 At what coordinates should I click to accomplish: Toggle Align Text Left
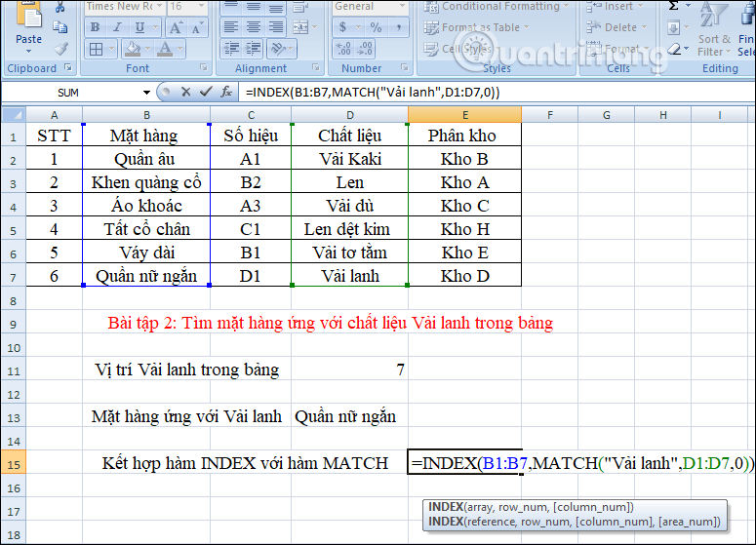(231, 27)
